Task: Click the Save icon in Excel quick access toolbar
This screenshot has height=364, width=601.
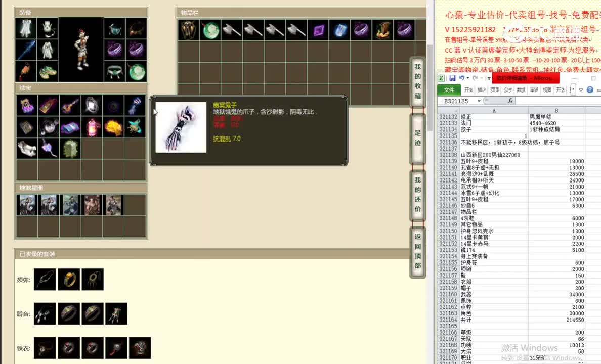Action: pyautogui.click(x=453, y=77)
